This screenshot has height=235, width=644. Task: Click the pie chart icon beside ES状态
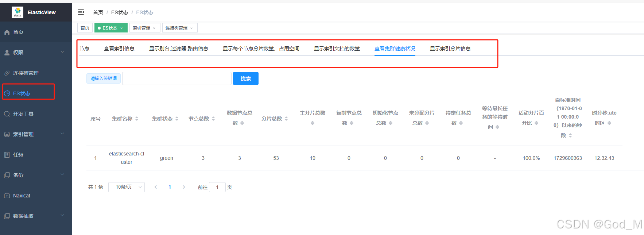7,93
